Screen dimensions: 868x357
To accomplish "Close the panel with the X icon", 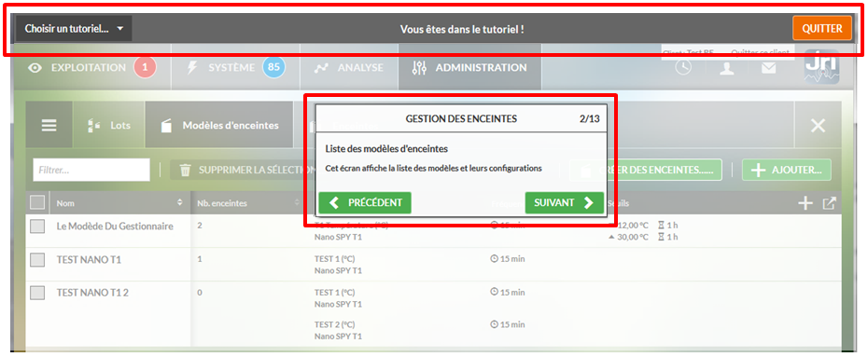I will pyautogui.click(x=818, y=126).
